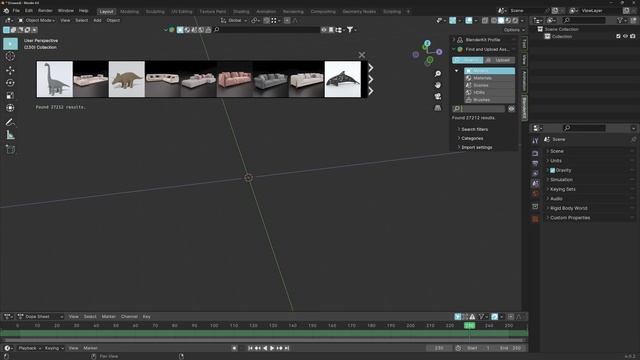The width and height of the screenshot is (640, 360).
Task: Open the Render properties tab icon
Action: tap(535, 153)
